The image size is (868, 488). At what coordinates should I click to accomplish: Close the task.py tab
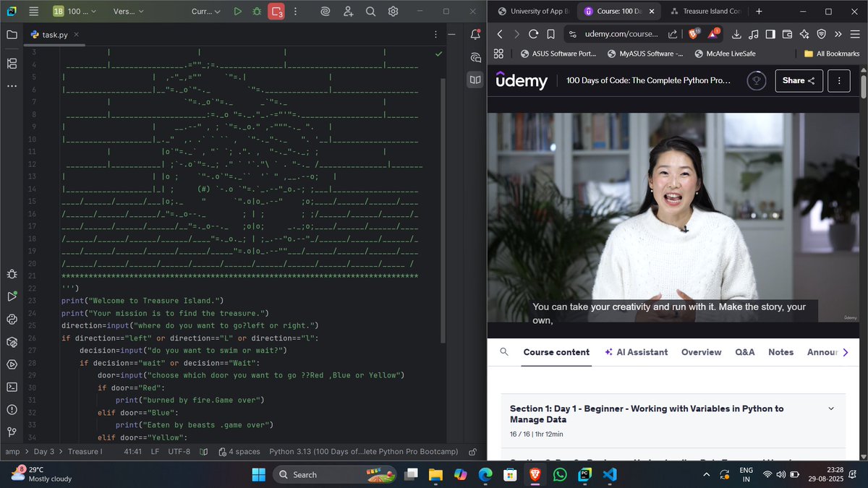77,35
